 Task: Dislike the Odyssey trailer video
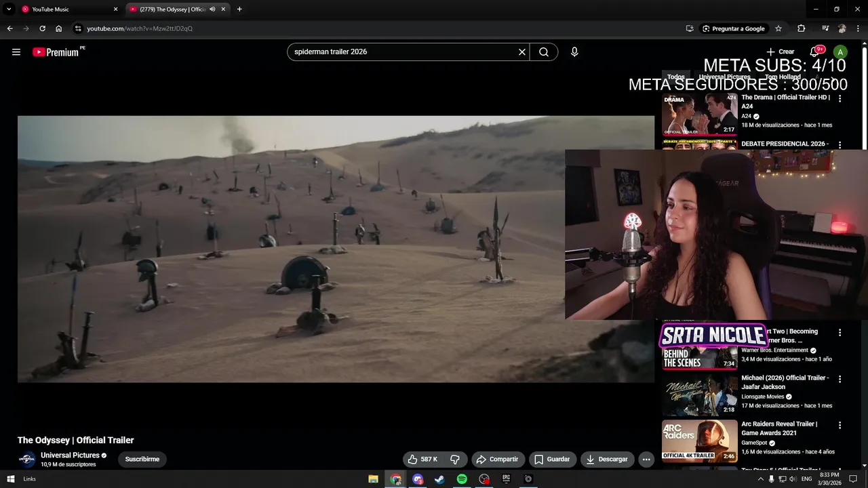click(455, 460)
